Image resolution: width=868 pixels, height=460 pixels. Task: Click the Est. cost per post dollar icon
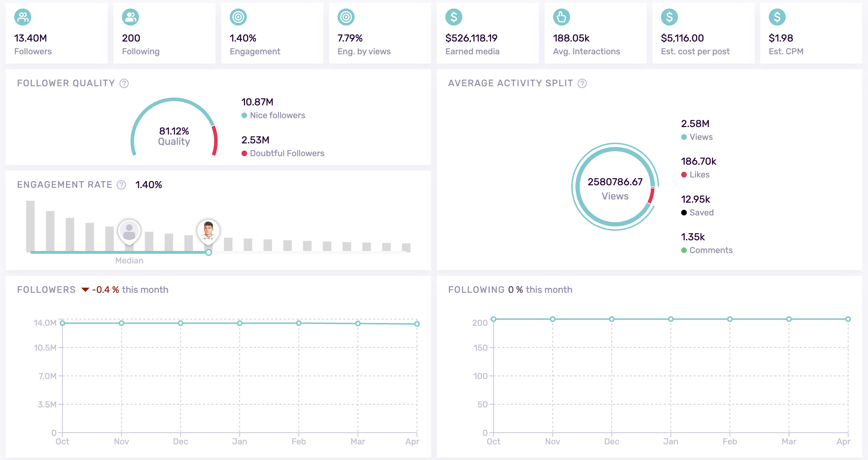coord(669,16)
